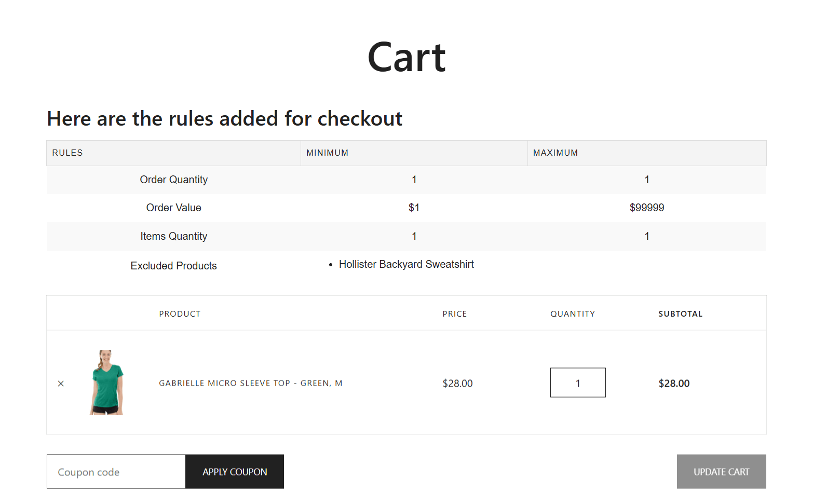Screen dimensions: 813x504
Task: Click the MAXIMUM column header
Action: coord(555,153)
